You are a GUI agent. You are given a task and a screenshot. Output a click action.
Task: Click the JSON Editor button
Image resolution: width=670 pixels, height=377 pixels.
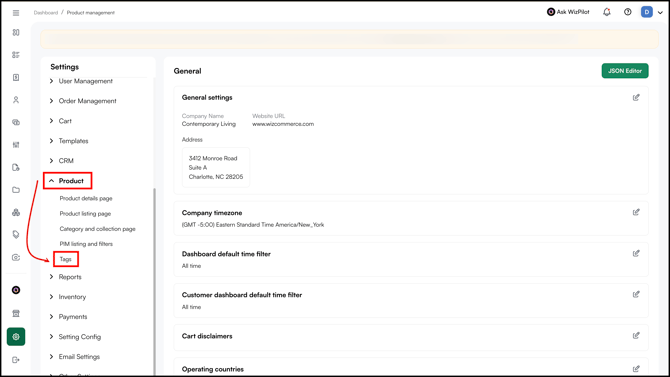tap(625, 71)
